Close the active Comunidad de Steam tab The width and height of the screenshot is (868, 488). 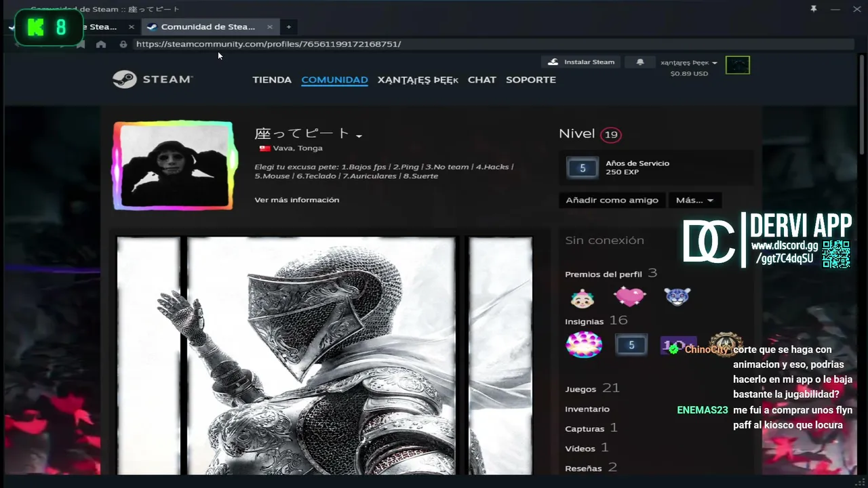coord(270,27)
